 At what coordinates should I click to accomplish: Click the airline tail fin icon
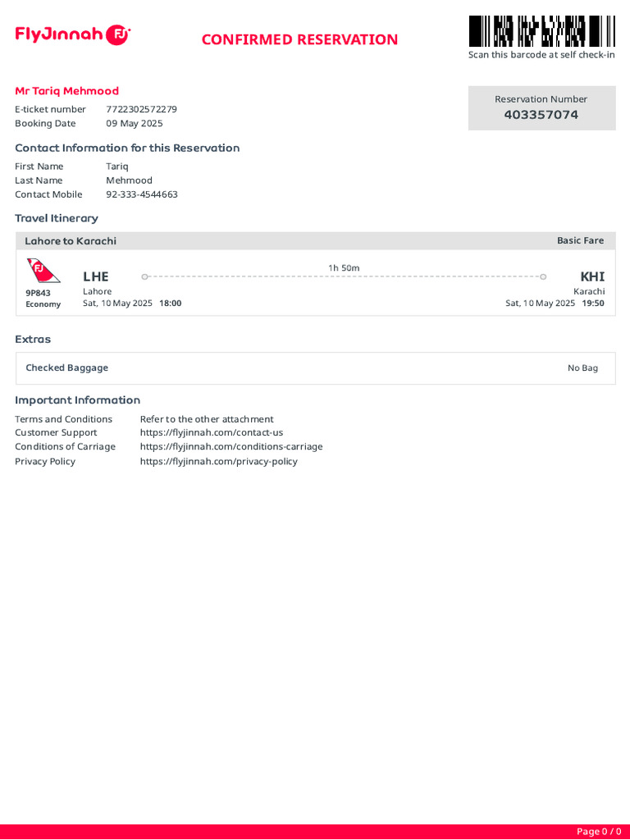(x=43, y=271)
